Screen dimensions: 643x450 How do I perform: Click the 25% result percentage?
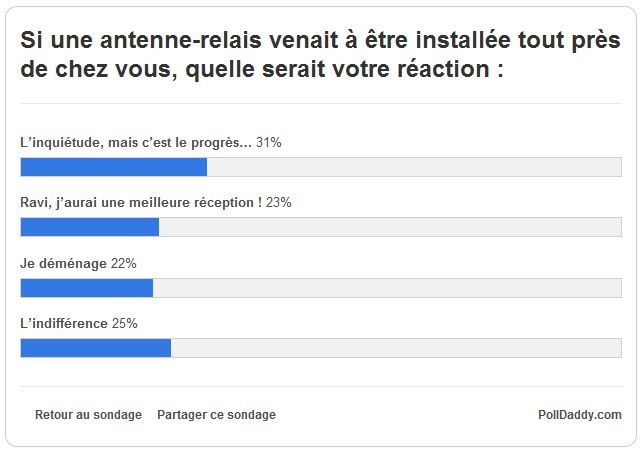point(125,324)
